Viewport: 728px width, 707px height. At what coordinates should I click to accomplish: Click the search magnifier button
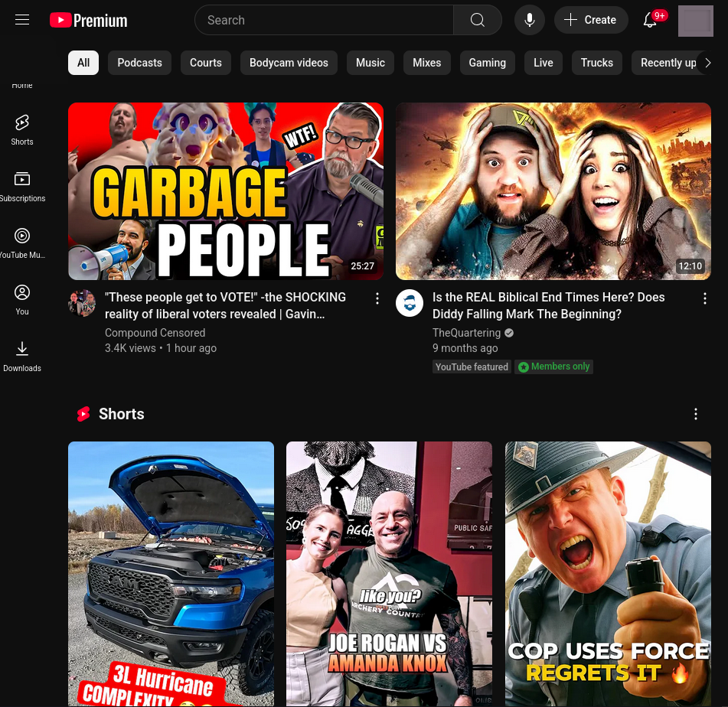(x=477, y=20)
